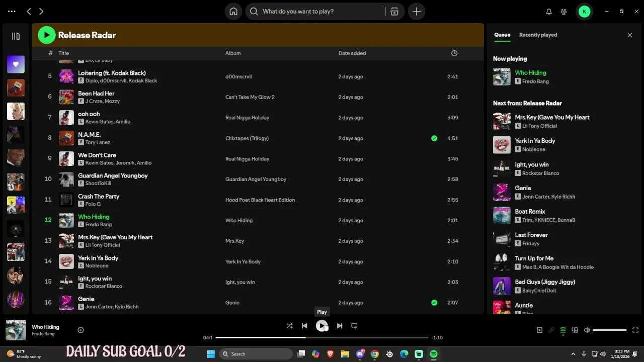Click the main Play button in player
This screenshot has width=644, height=362.
point(321,326)
